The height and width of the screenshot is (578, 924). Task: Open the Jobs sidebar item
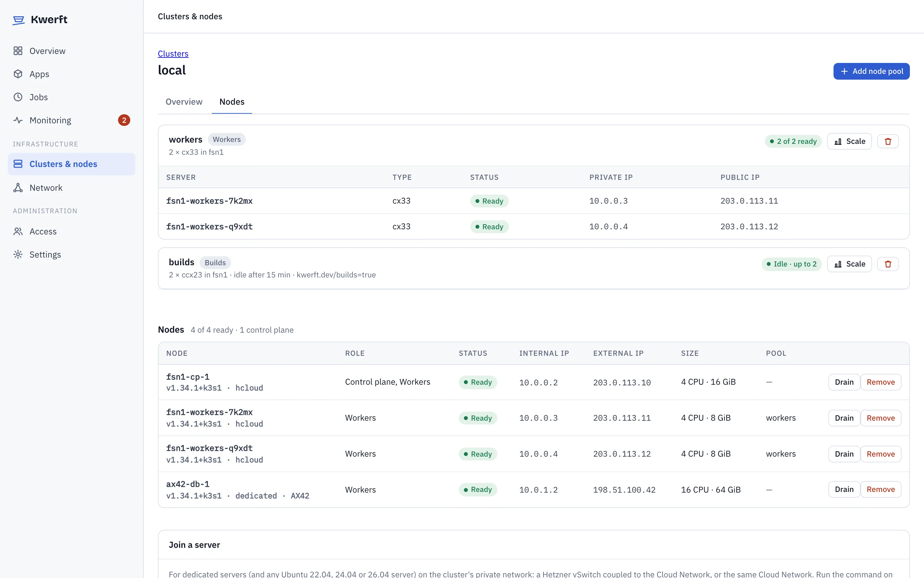click(x=72, y=97)
